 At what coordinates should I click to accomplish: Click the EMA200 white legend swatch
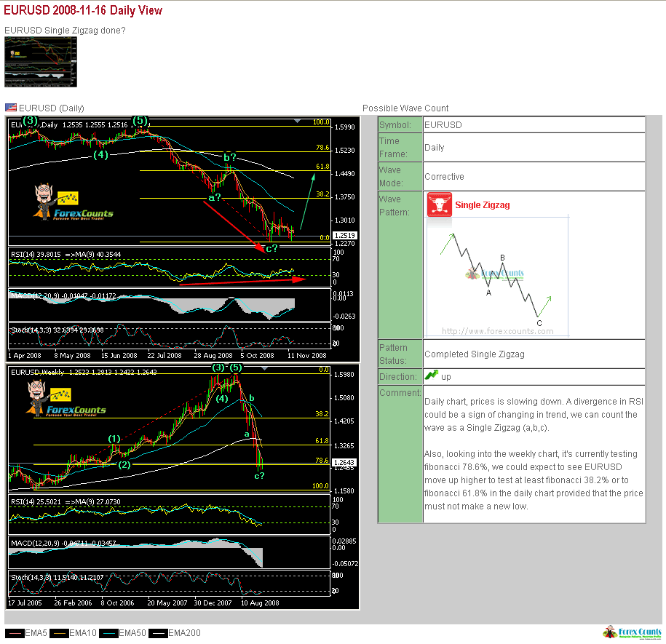tap(159, 633)
